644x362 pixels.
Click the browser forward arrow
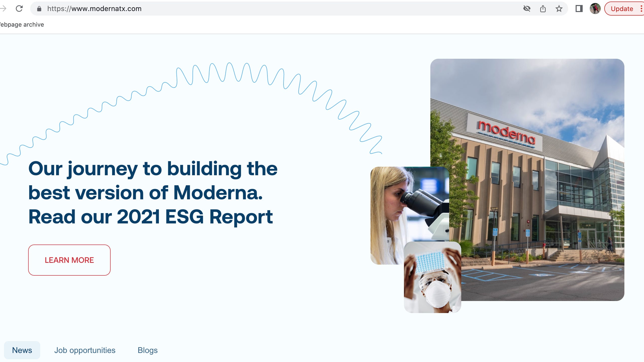(x=3, y=9)
